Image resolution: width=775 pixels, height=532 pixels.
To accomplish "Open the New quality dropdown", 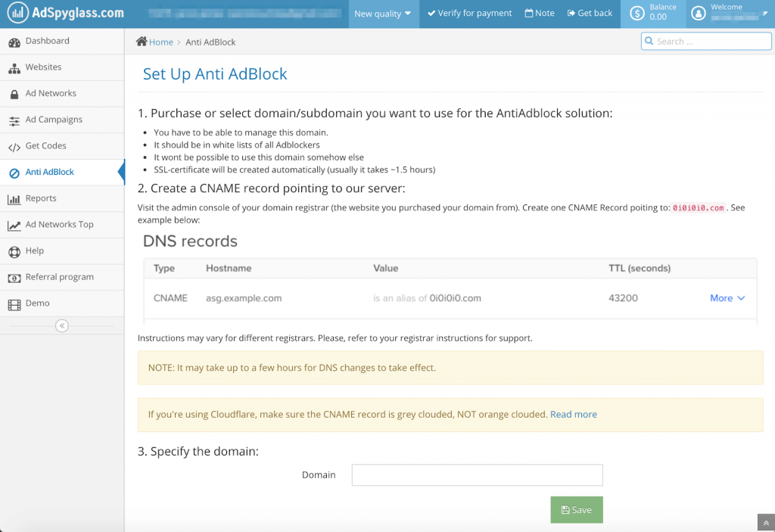I will (x=383, y=14).
